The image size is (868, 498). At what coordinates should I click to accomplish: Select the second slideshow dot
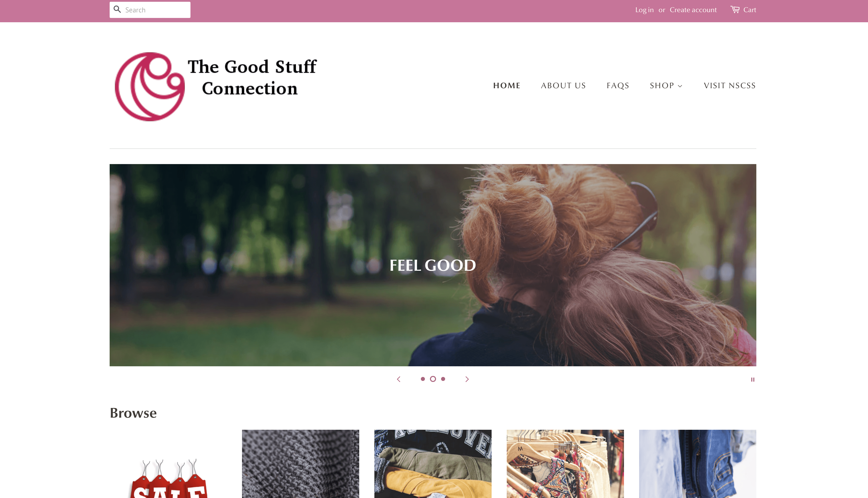pyautogui.click(x=433, y=379)
